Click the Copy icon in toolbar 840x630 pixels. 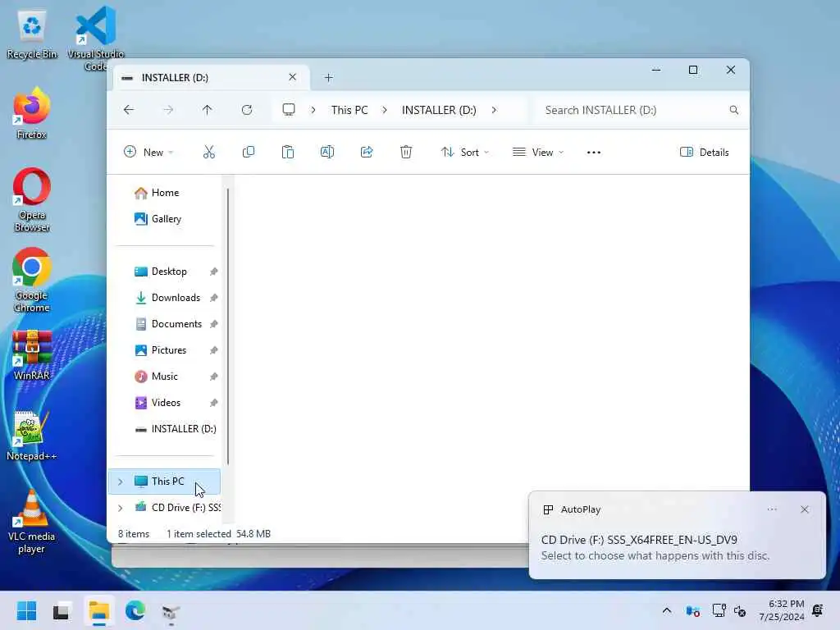[248, 152]
